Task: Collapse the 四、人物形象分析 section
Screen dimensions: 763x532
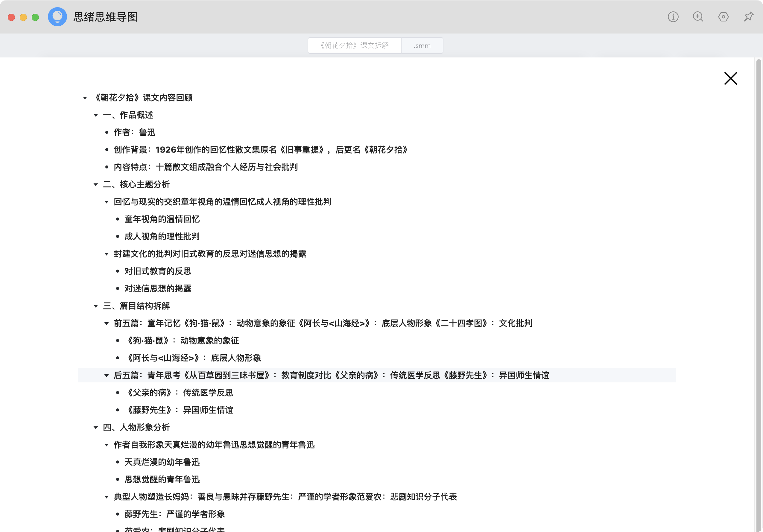Action: tap(96, 428)
